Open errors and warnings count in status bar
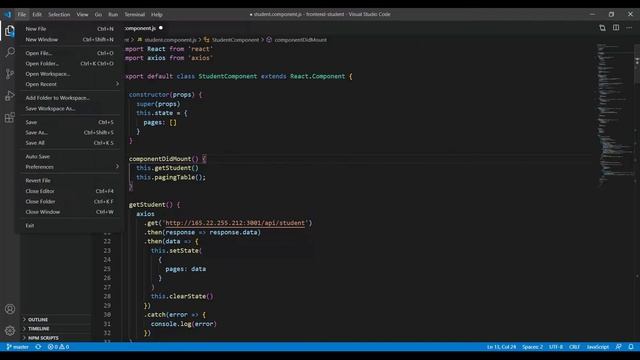 (x=58, y=347)
